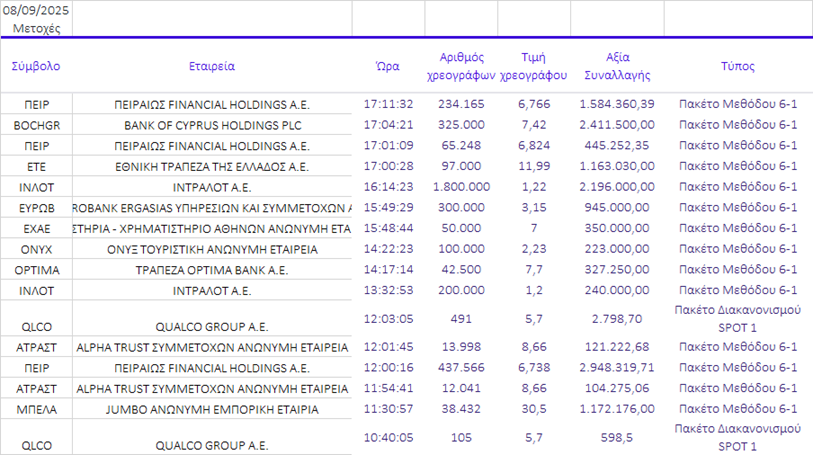The width and height of the screenshot is (813, 455).
Task: Select the value cell 327.250,00
Action: (617, 270)
